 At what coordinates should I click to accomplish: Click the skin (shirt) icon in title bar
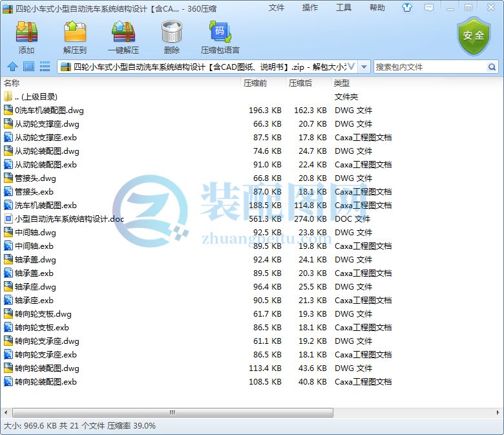(407, 7)
